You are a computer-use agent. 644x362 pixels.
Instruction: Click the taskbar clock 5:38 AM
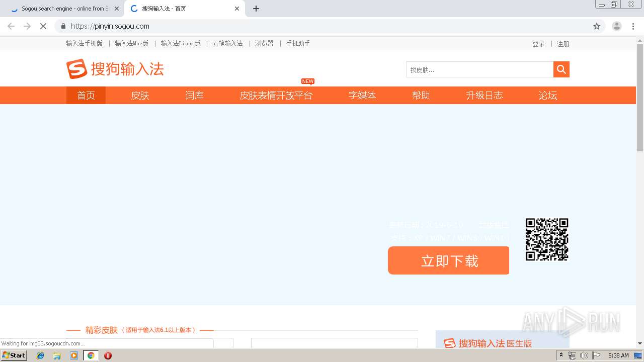(618, 355)
